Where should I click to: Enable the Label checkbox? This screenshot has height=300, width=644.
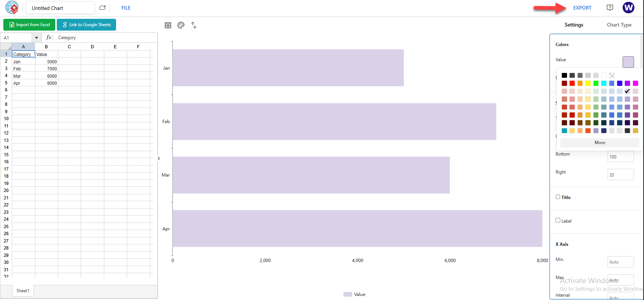point(558,220)
